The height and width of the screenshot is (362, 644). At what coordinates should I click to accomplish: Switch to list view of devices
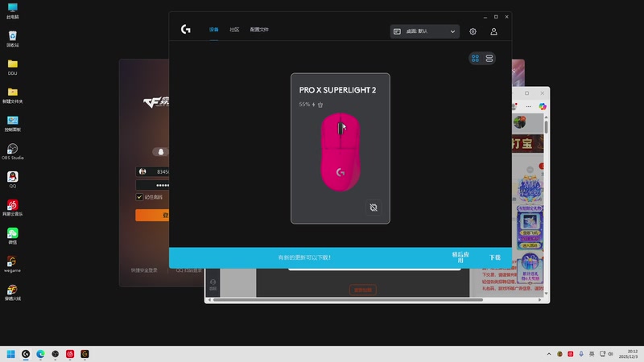coord(489,58)
